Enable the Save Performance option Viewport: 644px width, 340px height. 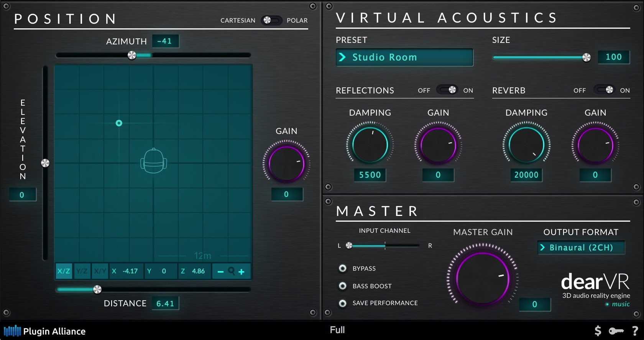click(343, 303)
